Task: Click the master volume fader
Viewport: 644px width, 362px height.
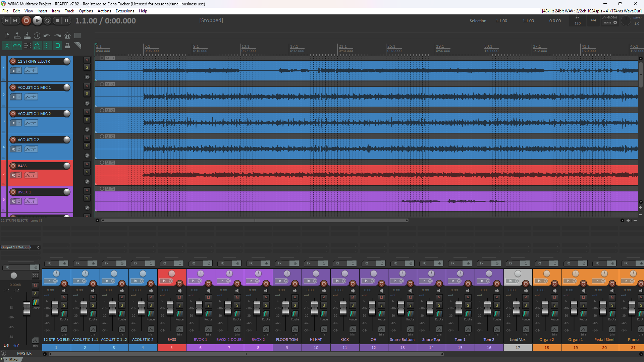Action: (x=26, y=308)
